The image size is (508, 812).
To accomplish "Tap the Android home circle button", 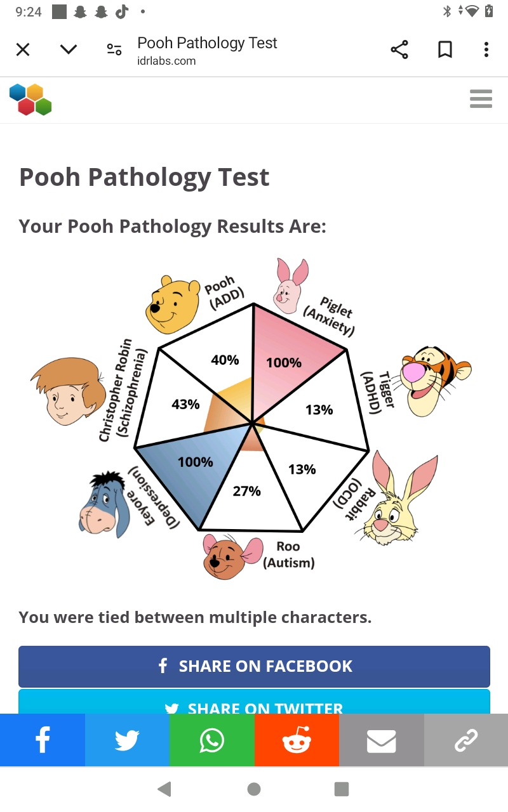I will [254, 789].
